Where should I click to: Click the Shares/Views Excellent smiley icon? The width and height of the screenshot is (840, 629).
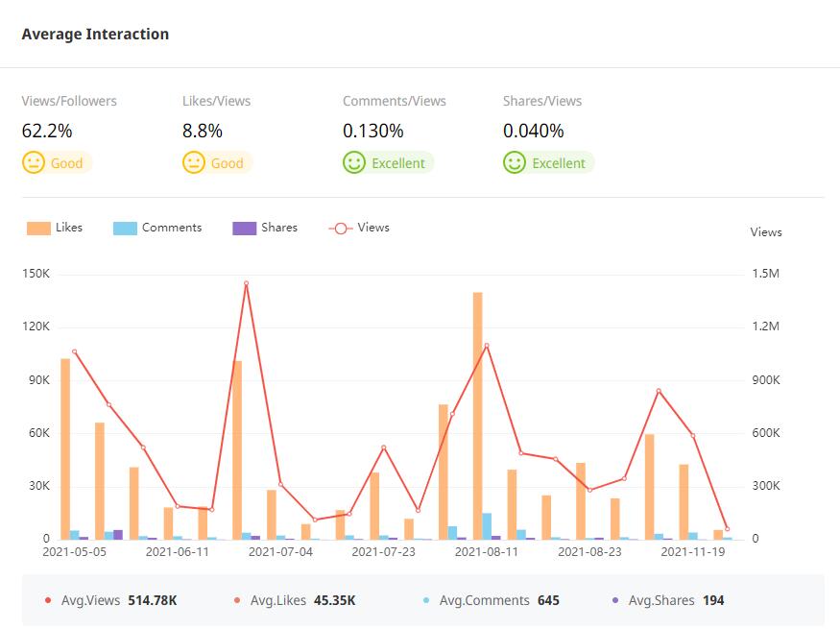click(x=515, y=163)
